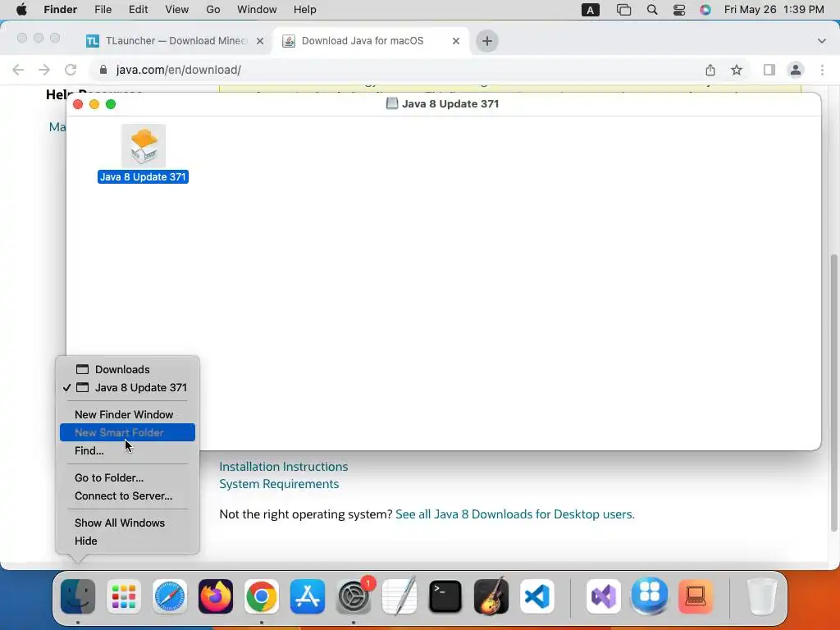The image size is (840, 630).
Task: Open Control Center in menu bar
Action: pos(678,10)
